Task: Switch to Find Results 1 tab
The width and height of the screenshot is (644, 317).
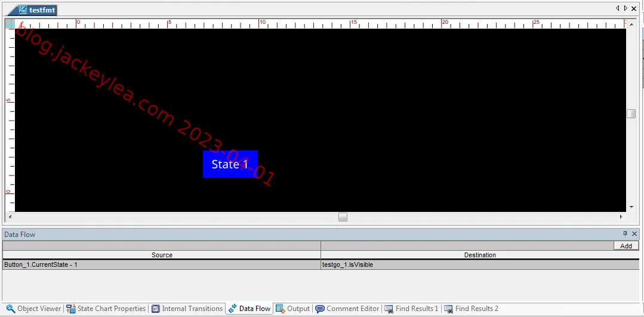Action: pyautogui.click(x=412, y=309)
